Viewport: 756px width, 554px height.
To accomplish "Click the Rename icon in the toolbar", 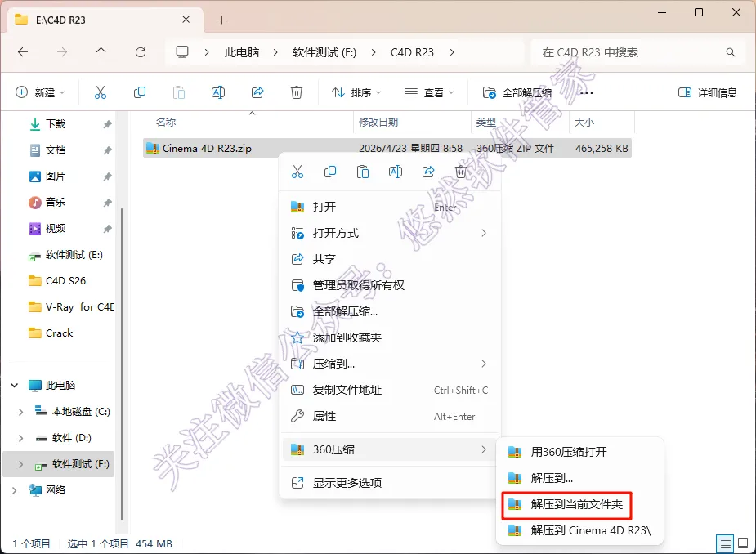I will 218,92.
